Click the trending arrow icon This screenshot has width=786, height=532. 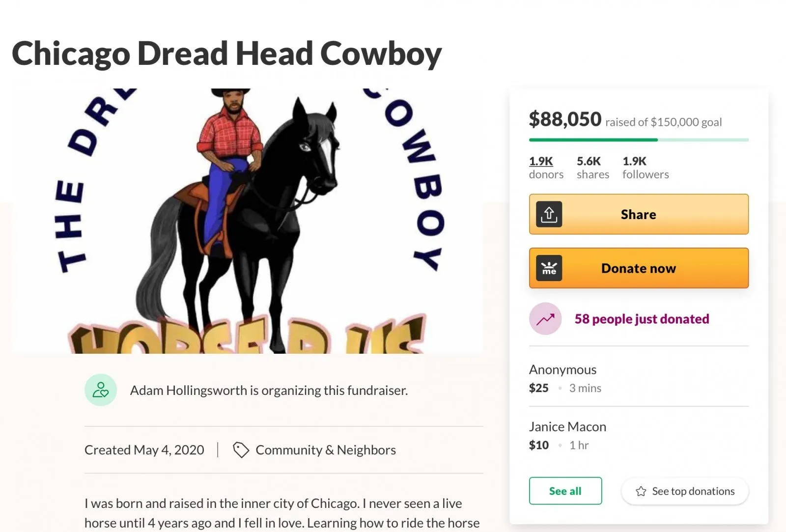[x=545, y=319]
